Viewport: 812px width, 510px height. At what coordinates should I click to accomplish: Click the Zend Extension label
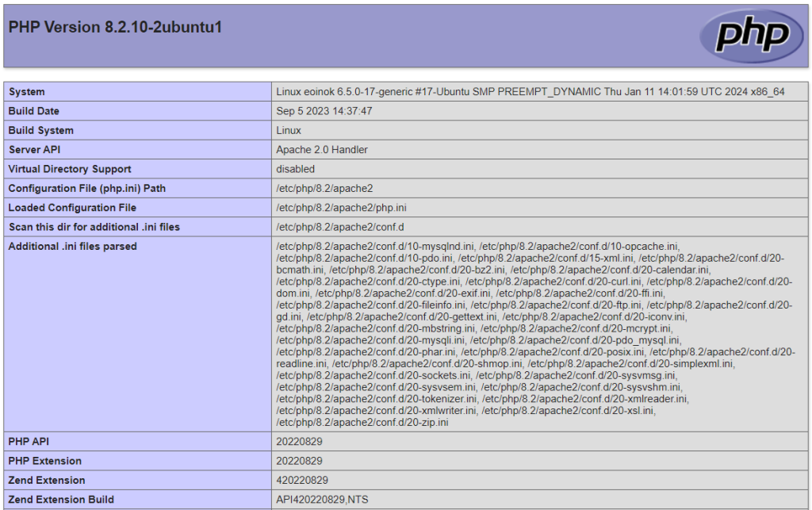(x=47, y=481)
